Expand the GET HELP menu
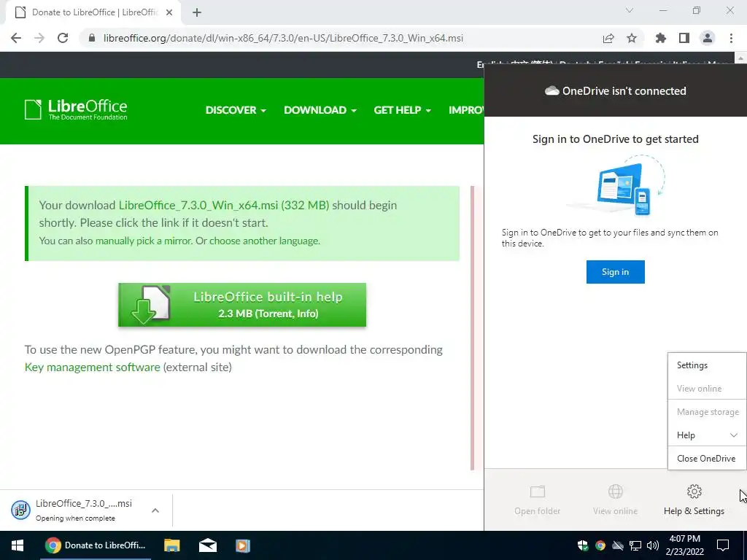The width and height of the screenshot is (747, 560). (403, 110)
